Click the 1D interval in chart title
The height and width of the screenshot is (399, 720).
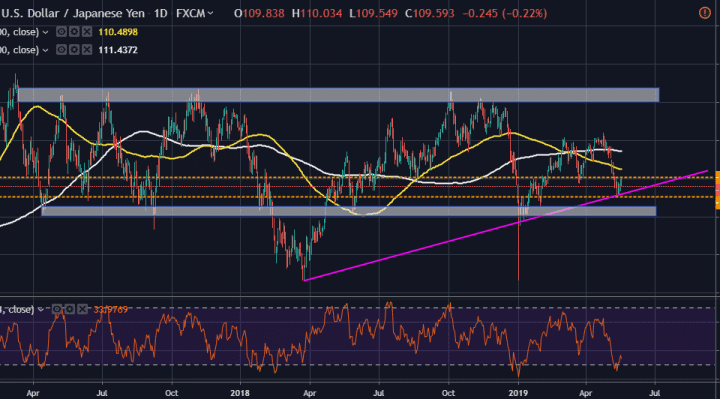pos(160,13)
